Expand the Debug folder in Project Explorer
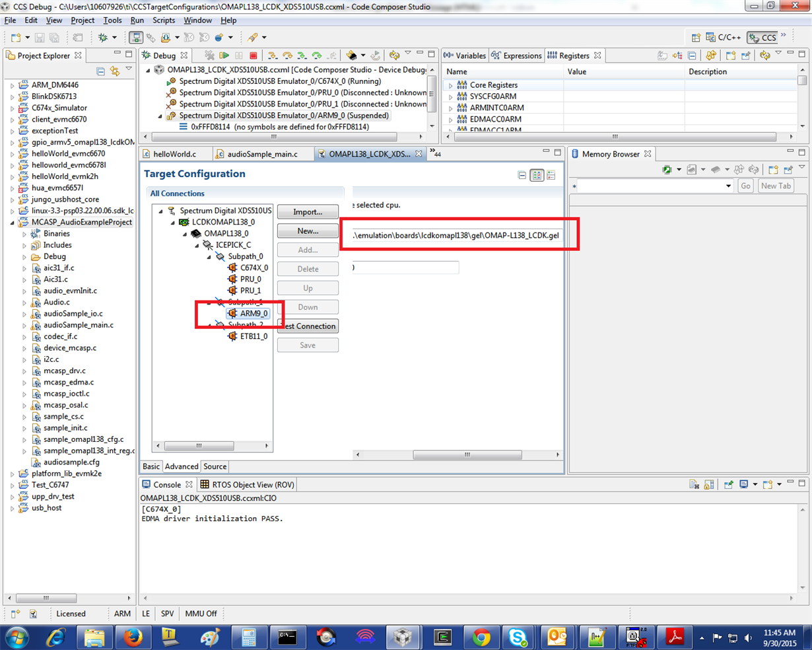 (24, 257)
